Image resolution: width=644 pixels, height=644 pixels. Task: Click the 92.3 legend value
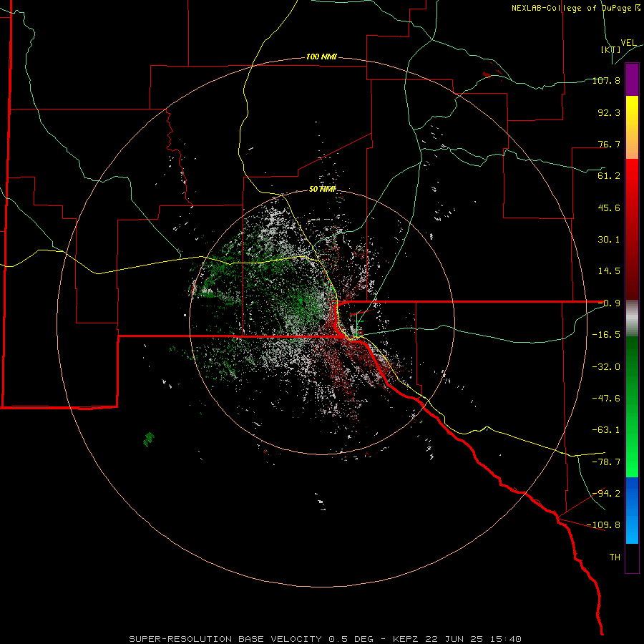click(609, 112)
